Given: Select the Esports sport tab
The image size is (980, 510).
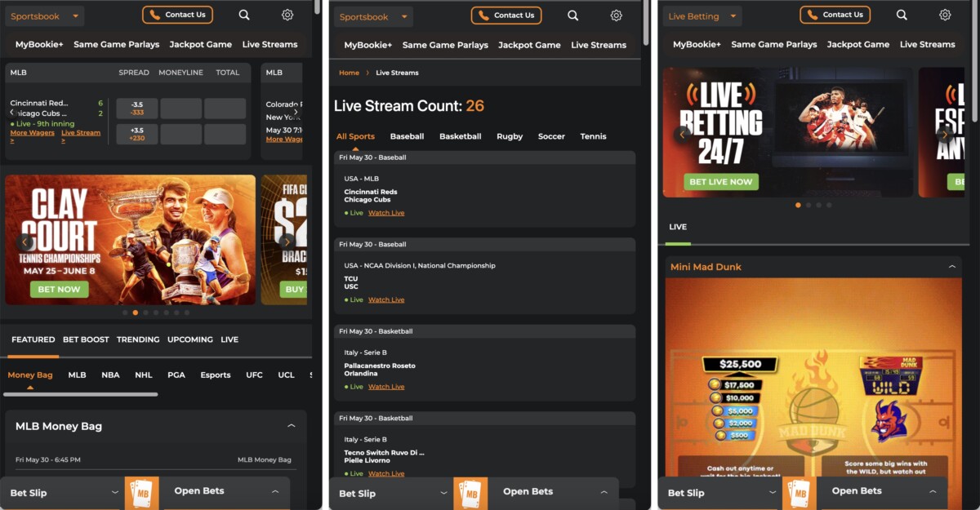Looking at the screenshot, I should click(x=216, y=375).
